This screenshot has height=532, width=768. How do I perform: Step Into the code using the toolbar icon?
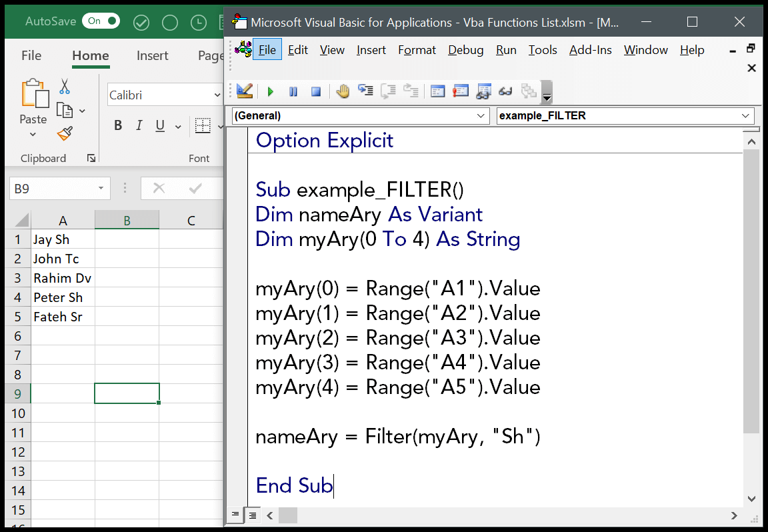pos(365,91)
